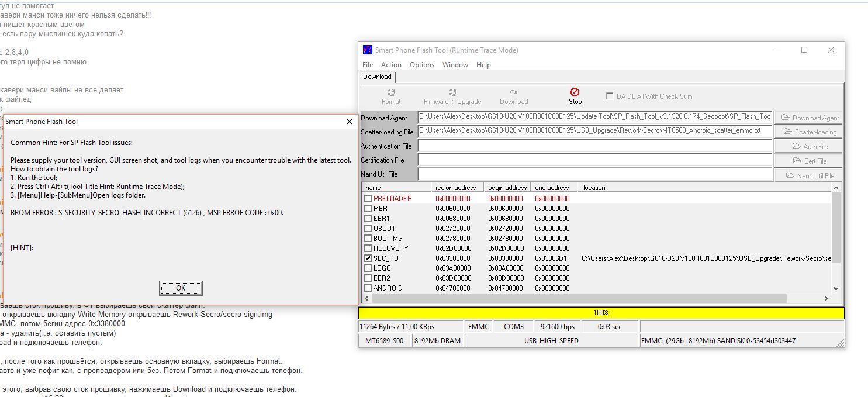This screenshot has width=868, height=397.
Task: Uncheck the SEC_RO partition checkbox
Action: tap(368, 258)
